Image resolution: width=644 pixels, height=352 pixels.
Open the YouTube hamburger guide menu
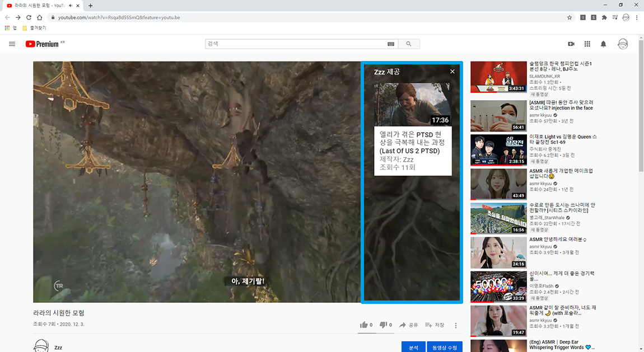coord(12,44)
